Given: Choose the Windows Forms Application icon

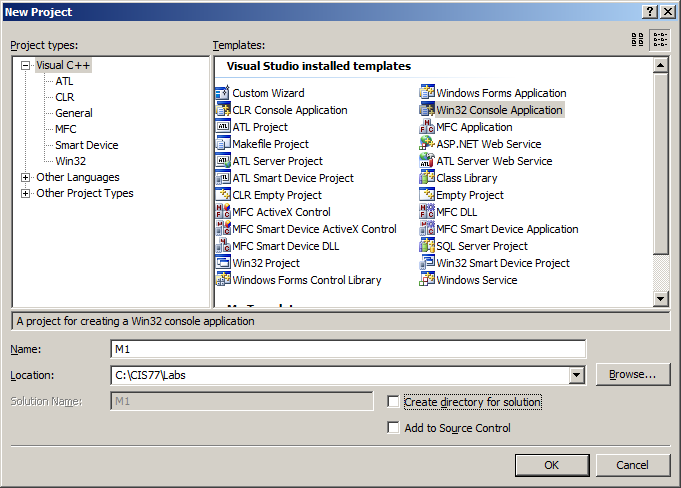Looking at the screenshot, I should tap(427, 93).
